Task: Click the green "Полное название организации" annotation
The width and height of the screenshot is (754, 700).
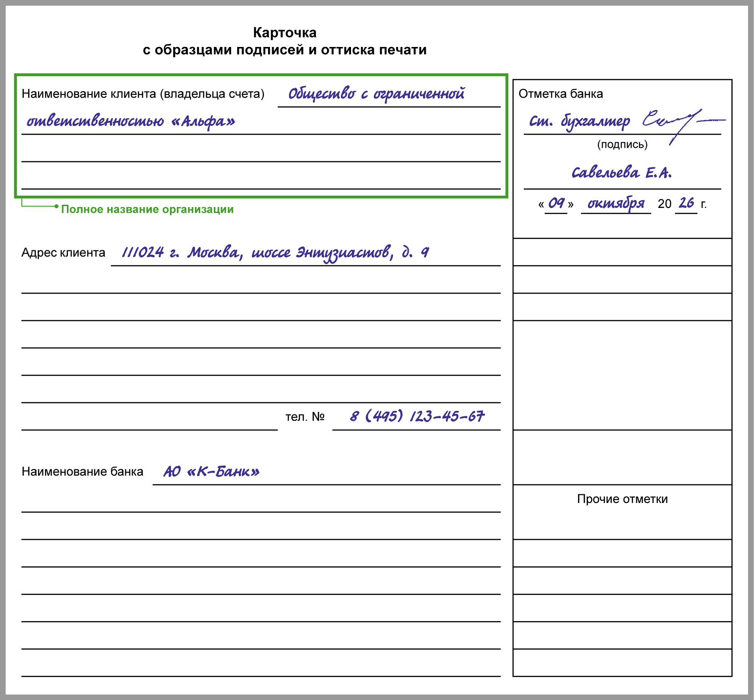Action: (x=147, y=209)
